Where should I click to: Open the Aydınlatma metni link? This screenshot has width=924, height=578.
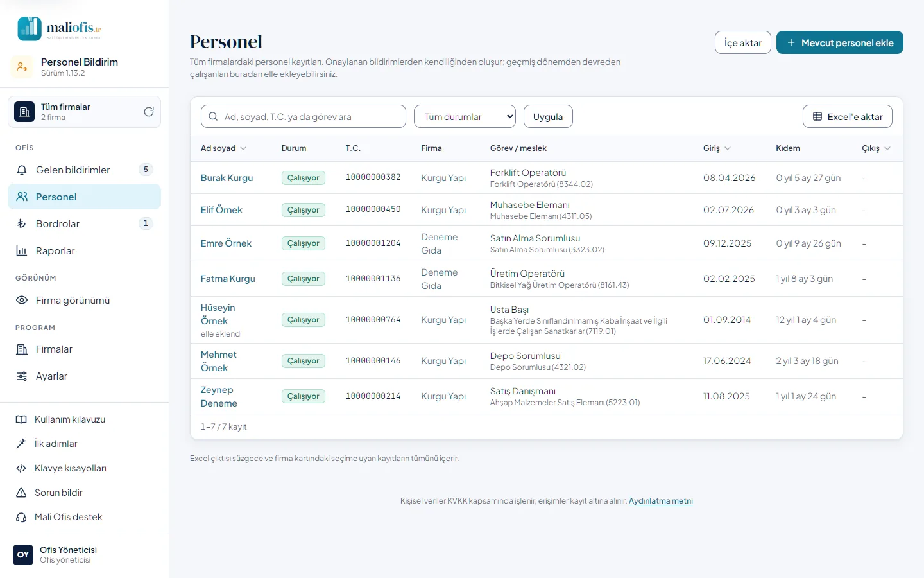pyautogui.click(x=661, y=501)
